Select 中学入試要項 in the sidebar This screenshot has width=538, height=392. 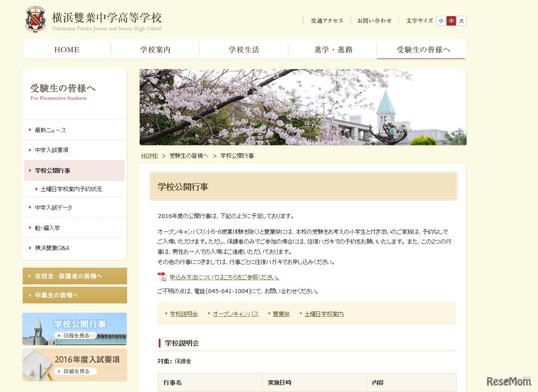(75, 150)
